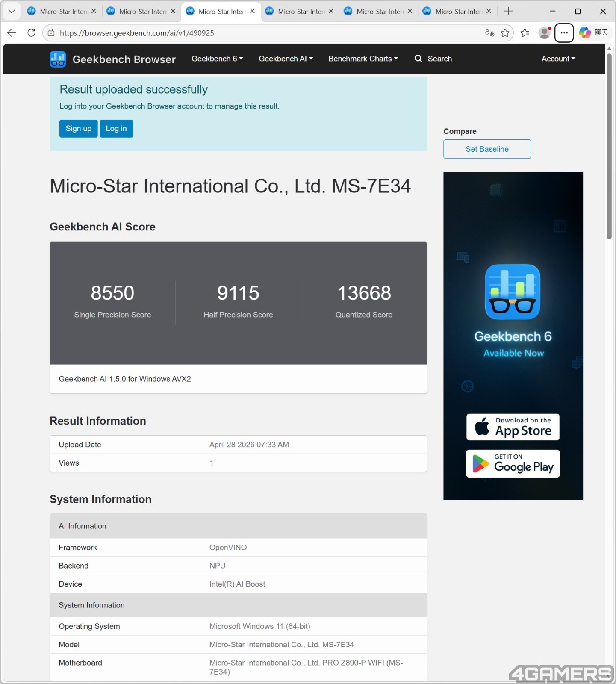Expand the Geekbench 6 dropdown menu
The height and width of the screenshot is (684, 616).
(217, 59)
